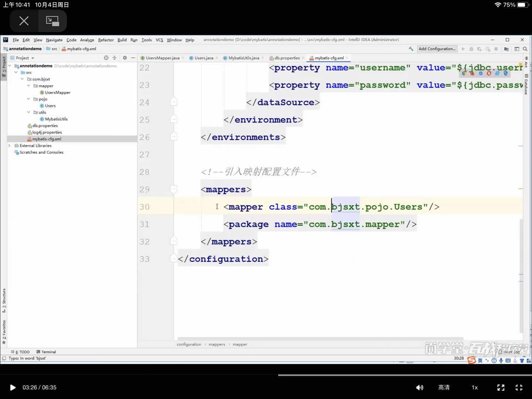532x399 pixels.
Task: Open the Navigate menu
Action: pos(54,40)
